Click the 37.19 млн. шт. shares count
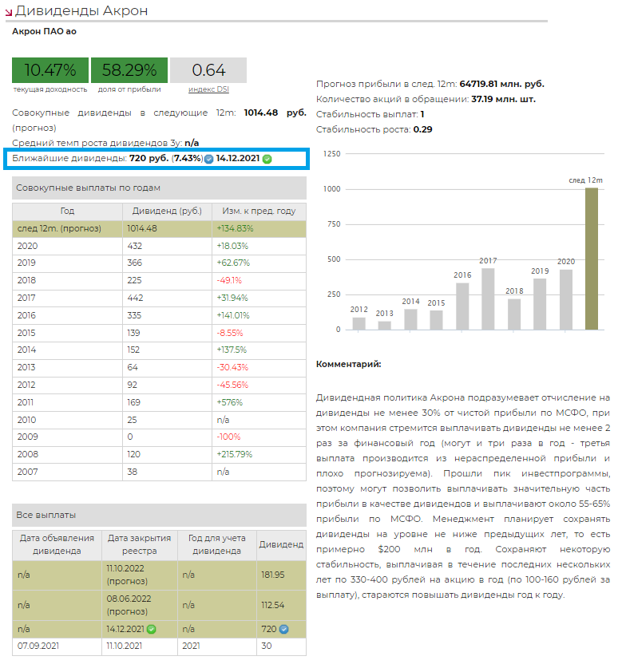 point(504,100)
